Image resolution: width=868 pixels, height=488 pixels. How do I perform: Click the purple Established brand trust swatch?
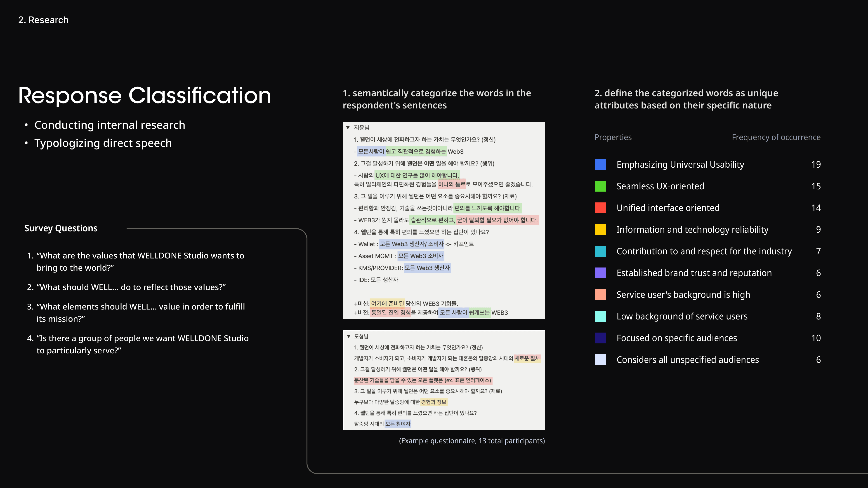pos(600,273)
